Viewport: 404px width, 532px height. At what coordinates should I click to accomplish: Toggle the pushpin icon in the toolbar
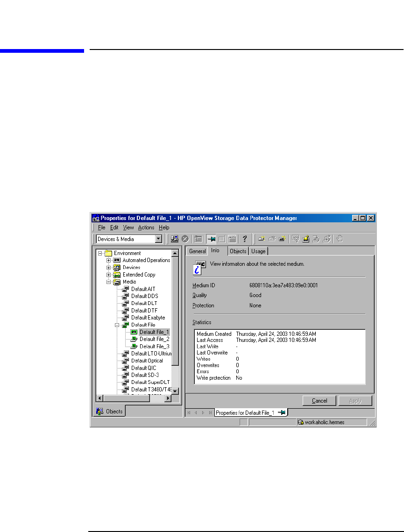pyautogui.click(x=211, y=239)
